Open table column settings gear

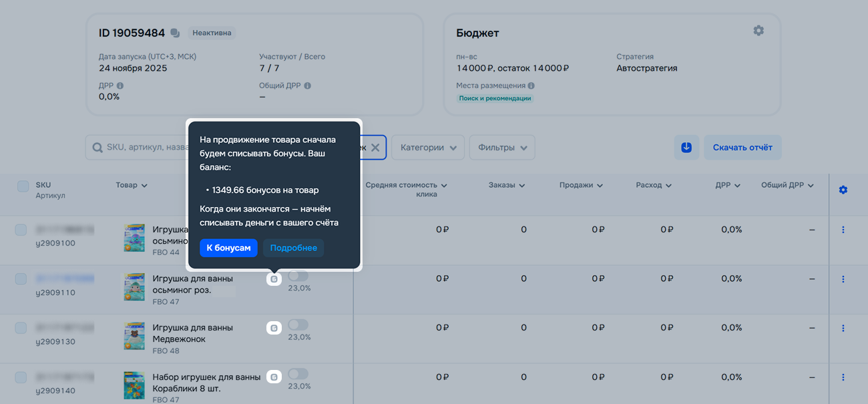click(x=843, y=190)
